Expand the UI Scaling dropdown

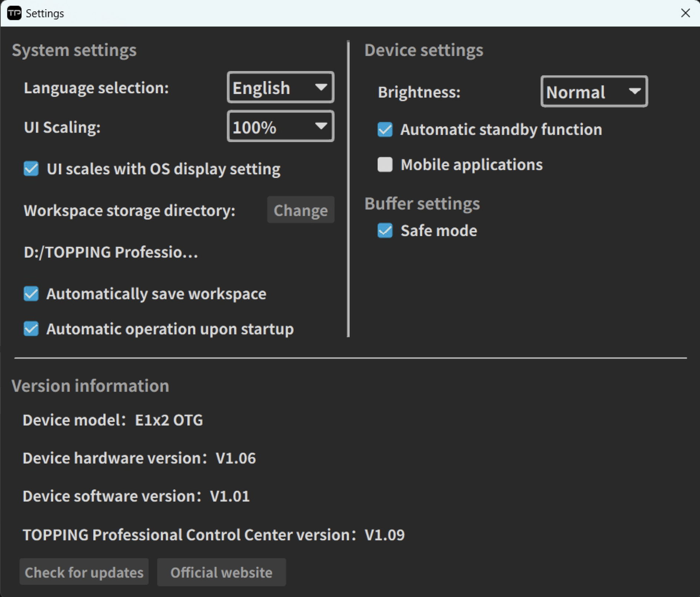280,127
